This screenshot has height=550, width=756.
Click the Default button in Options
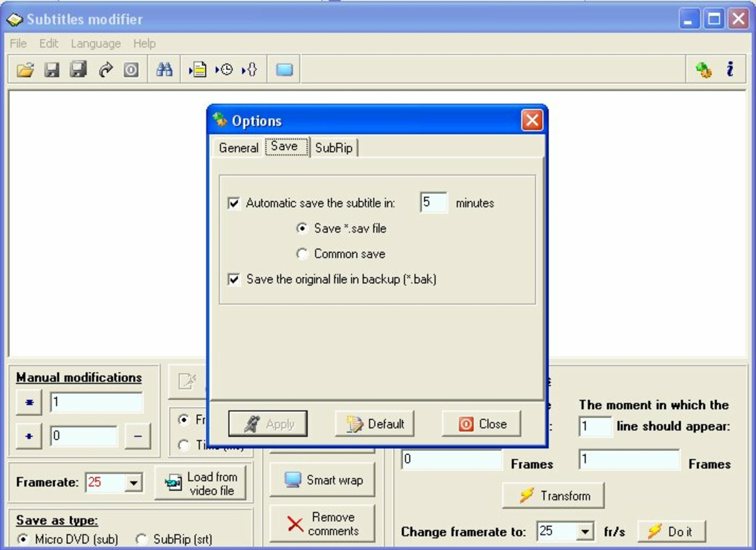tap(375, 423)
